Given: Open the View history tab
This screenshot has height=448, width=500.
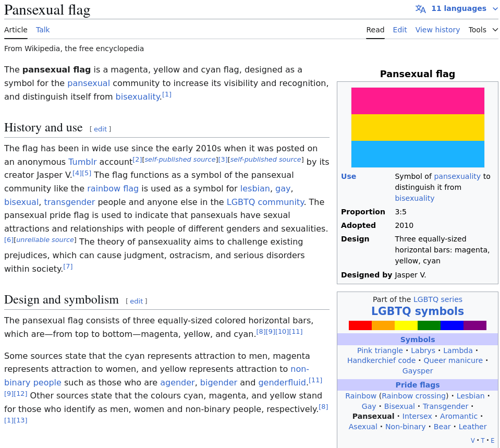Looking at the screenshot, I should coord(437,30).
